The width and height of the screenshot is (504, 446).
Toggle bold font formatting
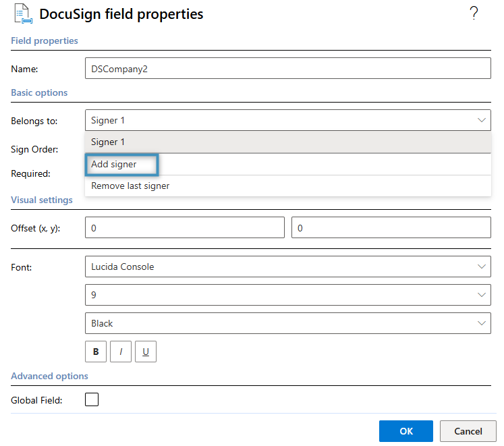pos(96,352)
